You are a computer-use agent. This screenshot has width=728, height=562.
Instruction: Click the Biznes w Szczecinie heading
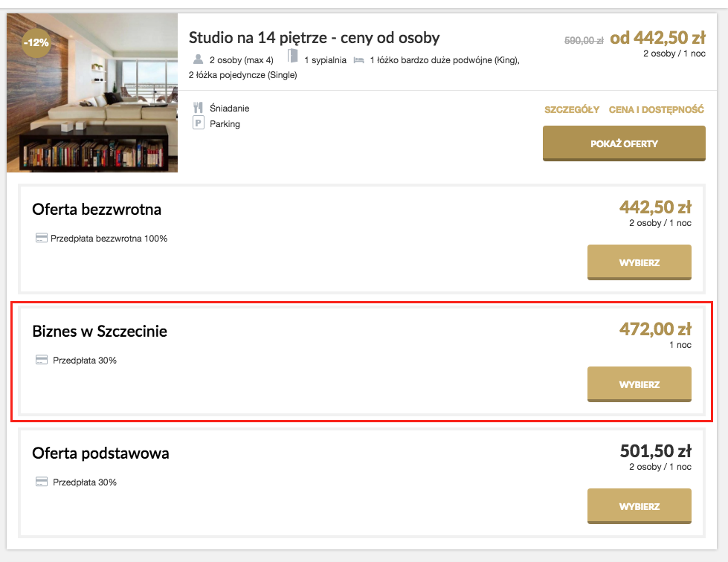click(100, 332)
